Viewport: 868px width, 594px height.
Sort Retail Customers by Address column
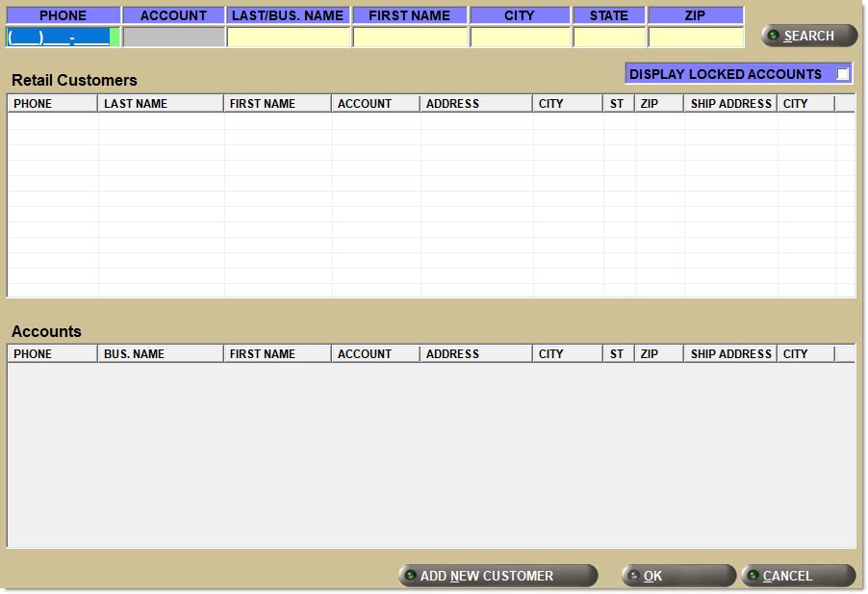(475, 103)
